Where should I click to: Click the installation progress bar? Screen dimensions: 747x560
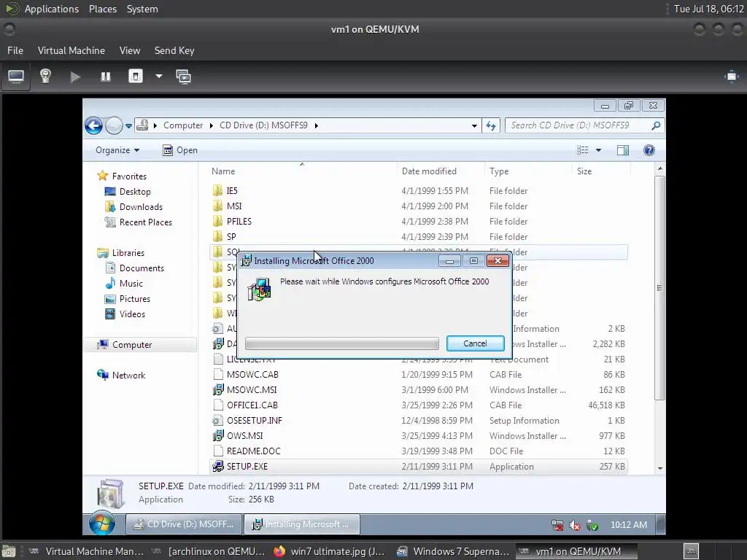[x=342, y=343]
